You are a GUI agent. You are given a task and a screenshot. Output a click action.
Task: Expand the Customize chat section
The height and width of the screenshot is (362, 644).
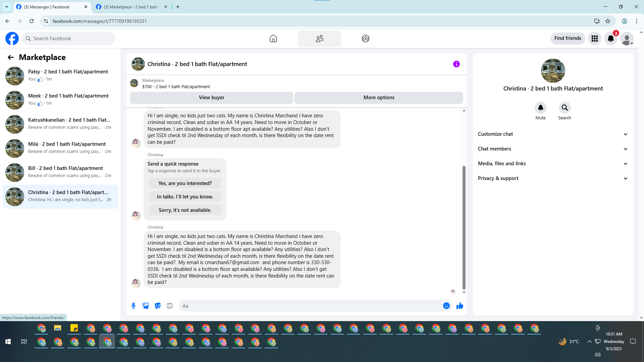click(553, 134)
